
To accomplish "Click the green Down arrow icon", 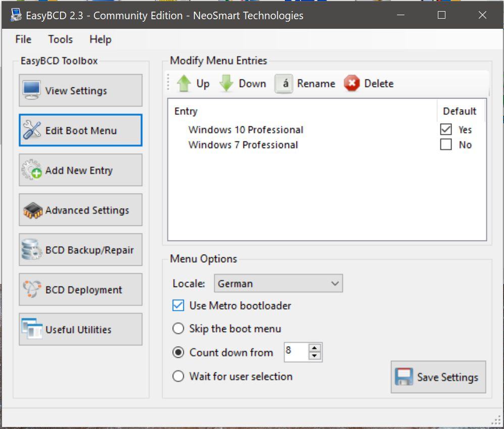I will click(x=226, y=83).
